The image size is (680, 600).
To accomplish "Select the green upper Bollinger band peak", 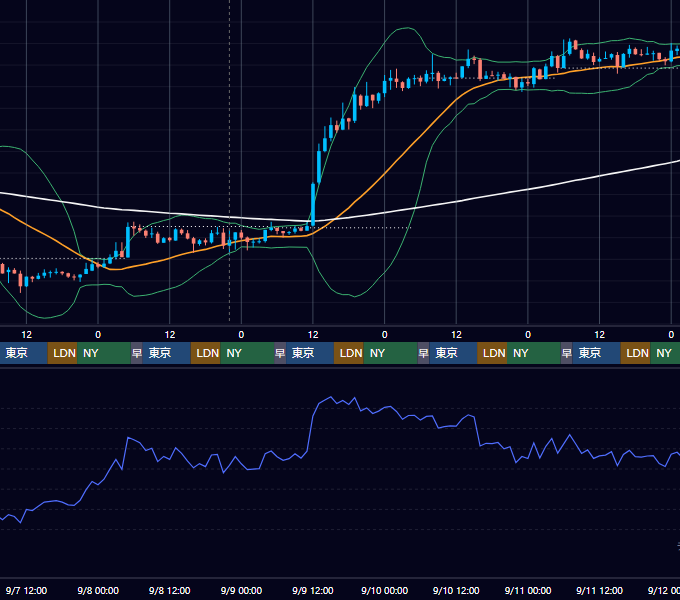I will [x=407, y=28].
